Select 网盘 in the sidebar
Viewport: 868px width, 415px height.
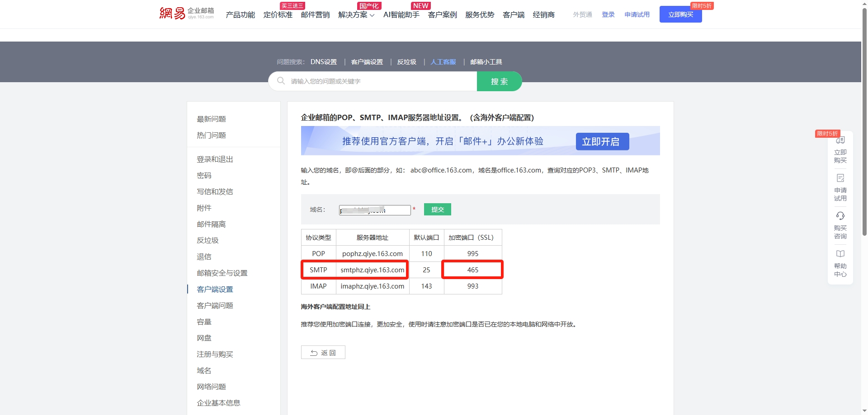click(204, 338)
